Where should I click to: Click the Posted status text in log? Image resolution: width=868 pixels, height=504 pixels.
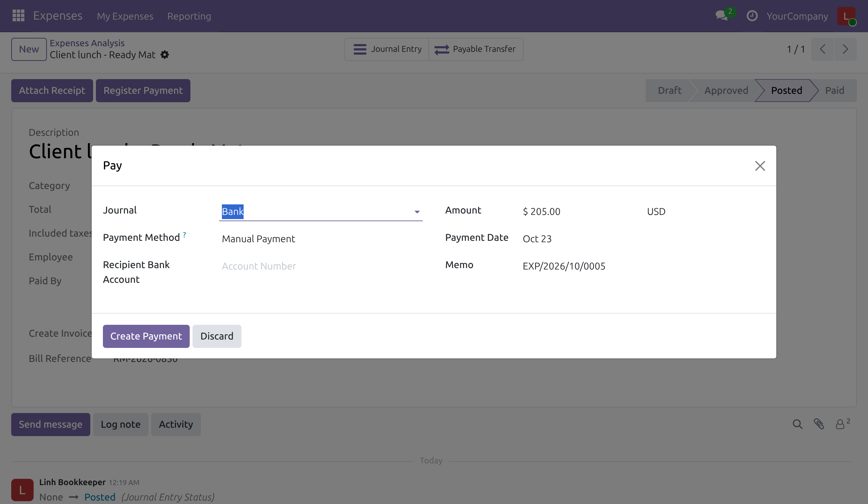[x=100, y=497]
